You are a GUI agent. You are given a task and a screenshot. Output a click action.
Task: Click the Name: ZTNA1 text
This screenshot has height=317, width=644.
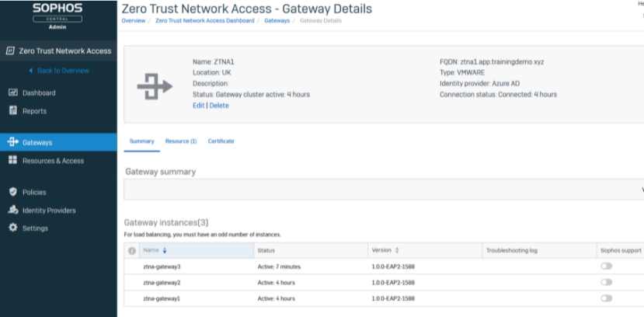[213, 62]
